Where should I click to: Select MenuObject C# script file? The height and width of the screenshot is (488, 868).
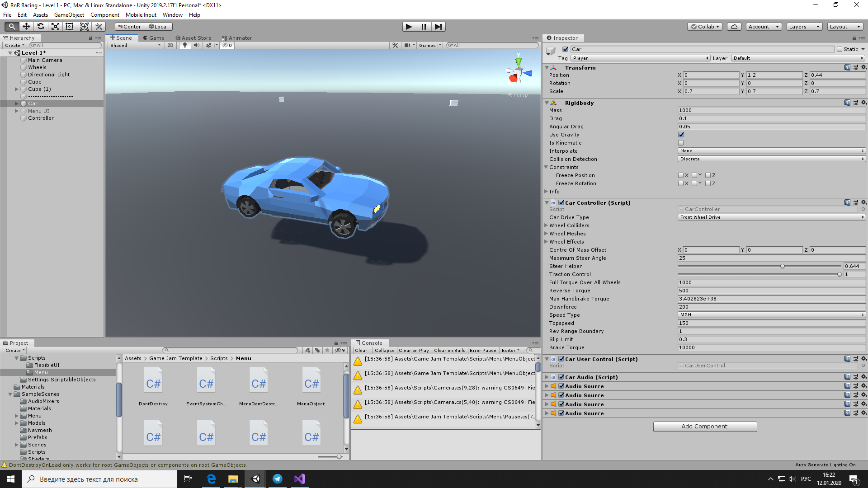click(311, 386)
